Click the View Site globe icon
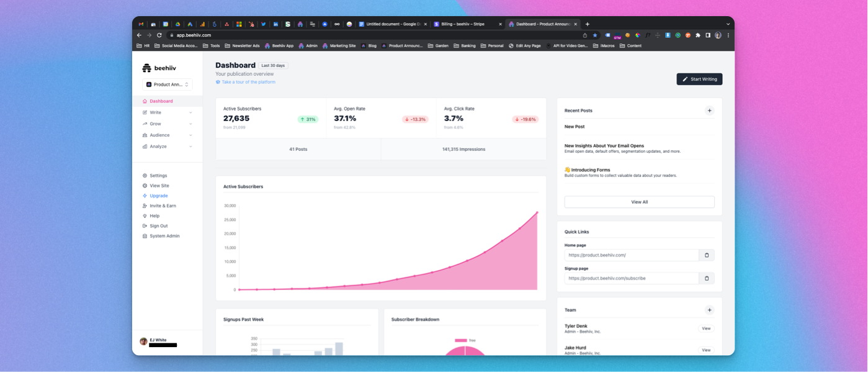The width and height of the screenshot is (868, 372). click(145, 186)
